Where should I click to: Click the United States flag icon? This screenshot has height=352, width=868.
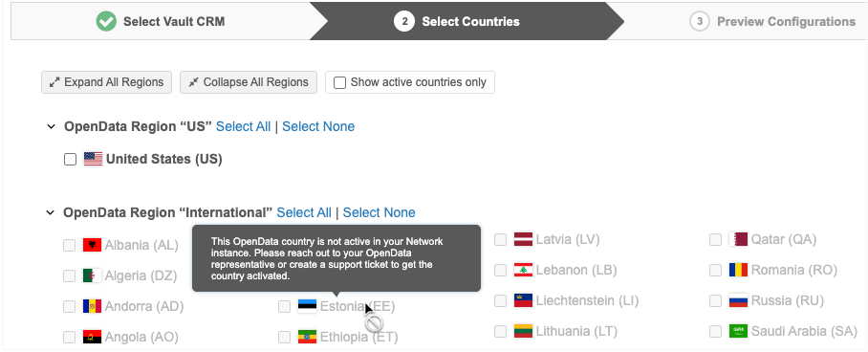[93, 159]
